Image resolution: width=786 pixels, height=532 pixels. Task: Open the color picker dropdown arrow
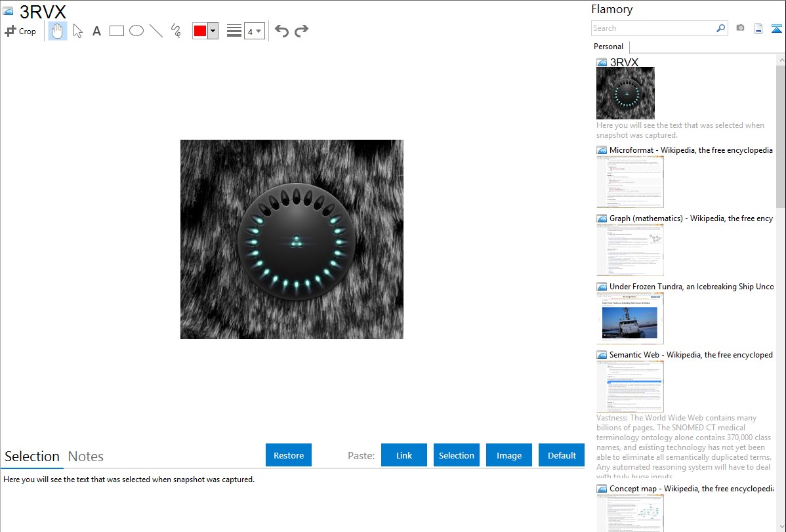[x=213, y=31]
